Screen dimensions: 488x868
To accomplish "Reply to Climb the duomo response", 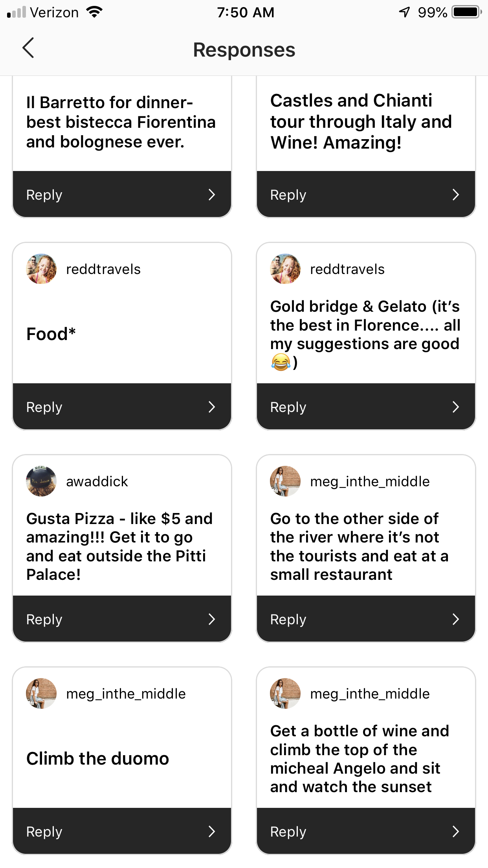I will (122, 831).
